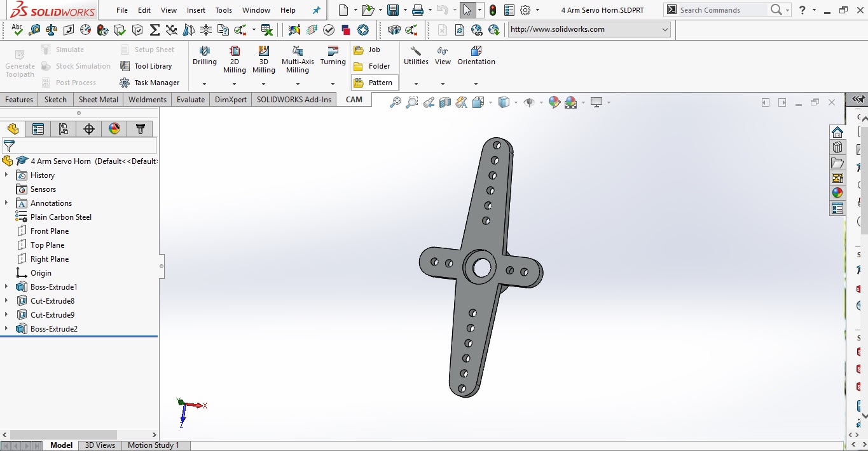Click the Print icon

tap(417, 10)
